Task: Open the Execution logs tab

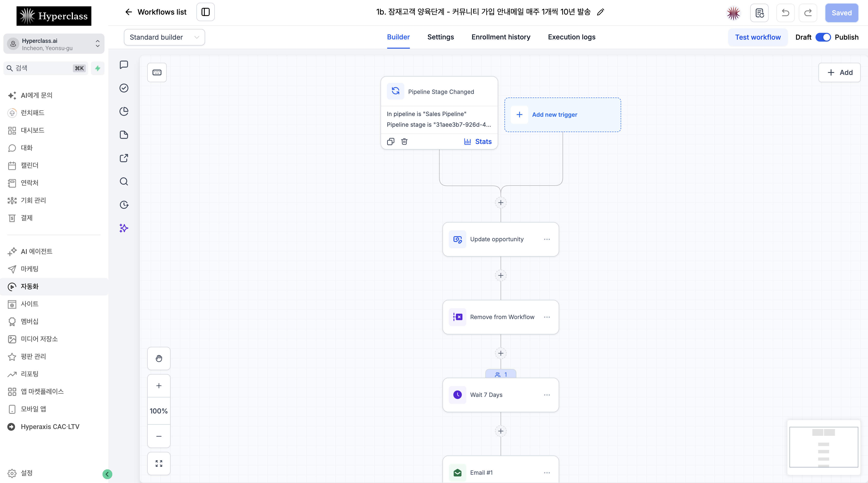Action: point(572,37)
